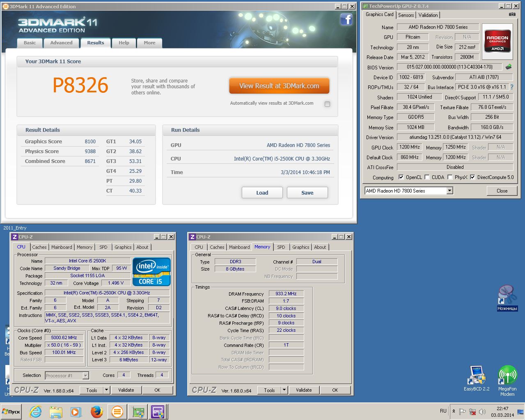The height and width of the screenshot is (420, 525).
Task: Open the Sensors tab in GPU-Z
Action: (406, 15)
